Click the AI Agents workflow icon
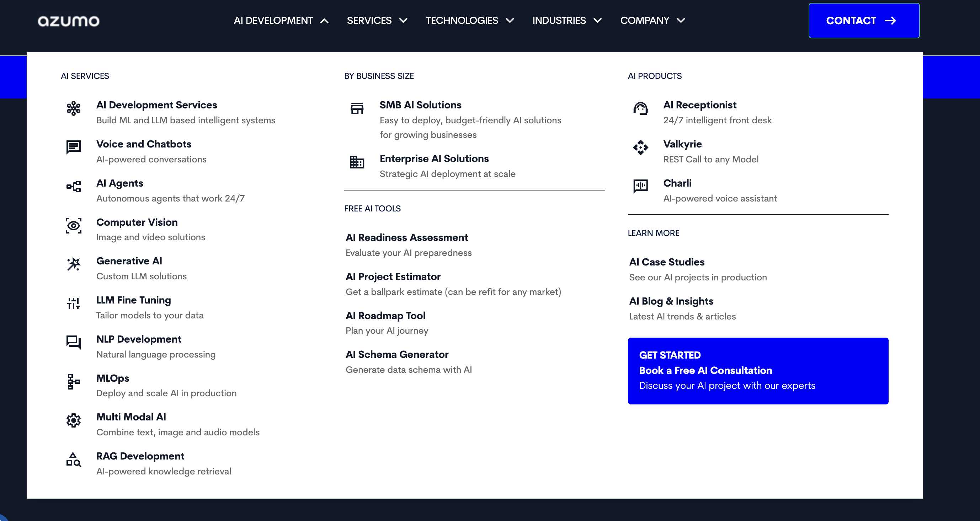Screen dimensions: 980x521 pyautogui.click(x=73, y=186)
